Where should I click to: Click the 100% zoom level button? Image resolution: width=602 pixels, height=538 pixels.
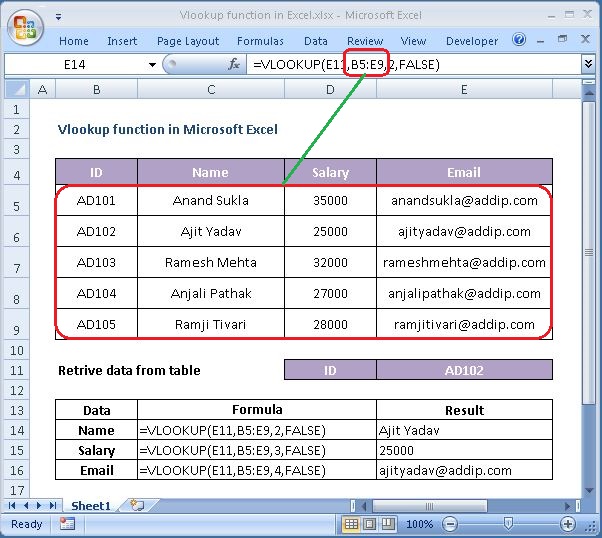coord(419,524)
